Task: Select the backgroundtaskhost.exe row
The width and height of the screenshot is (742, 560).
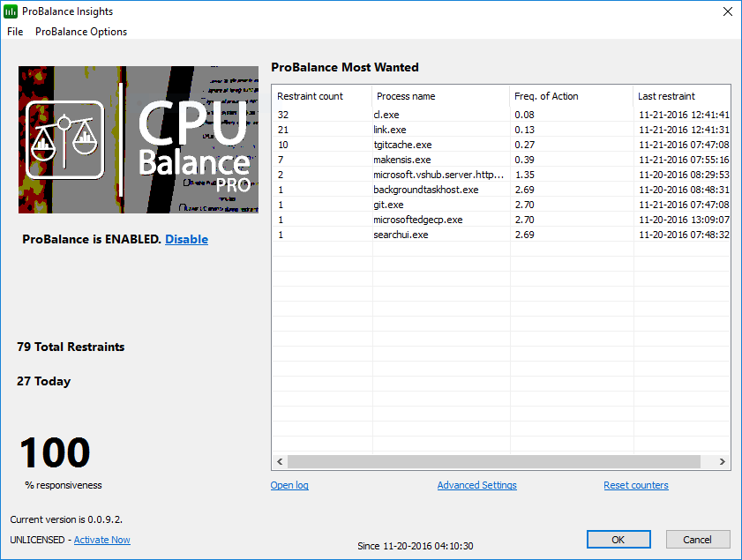Action: (501, 190)
